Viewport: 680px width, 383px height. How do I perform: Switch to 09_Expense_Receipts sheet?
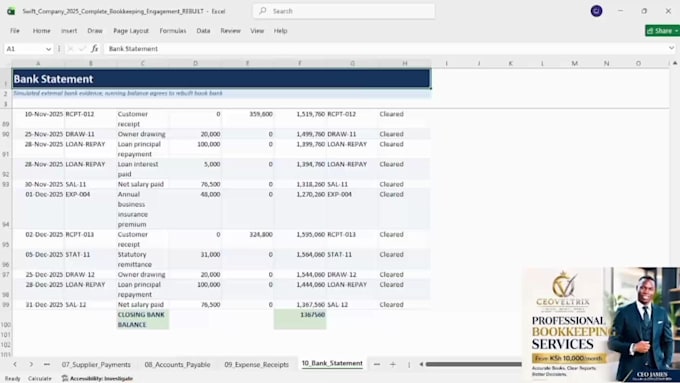256,364
